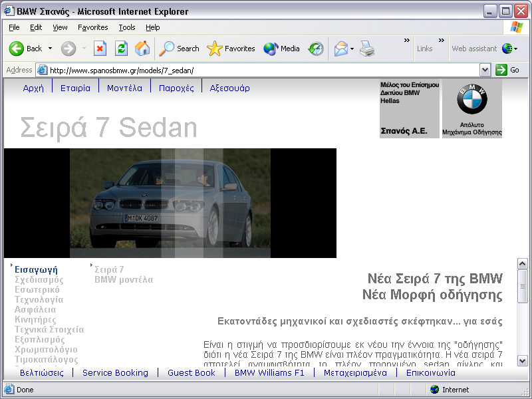Click the Windows flag logo

[516, 27]
